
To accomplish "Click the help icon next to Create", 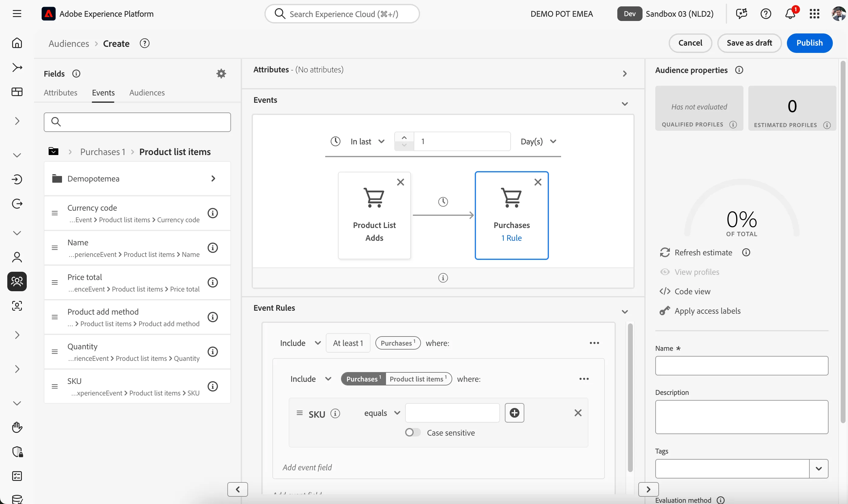I will (x=145, y=43).
